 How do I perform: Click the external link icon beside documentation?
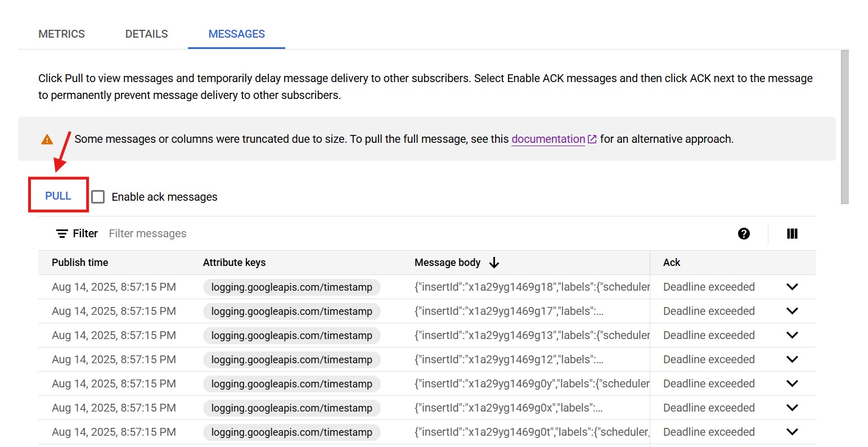pos(592,139)
